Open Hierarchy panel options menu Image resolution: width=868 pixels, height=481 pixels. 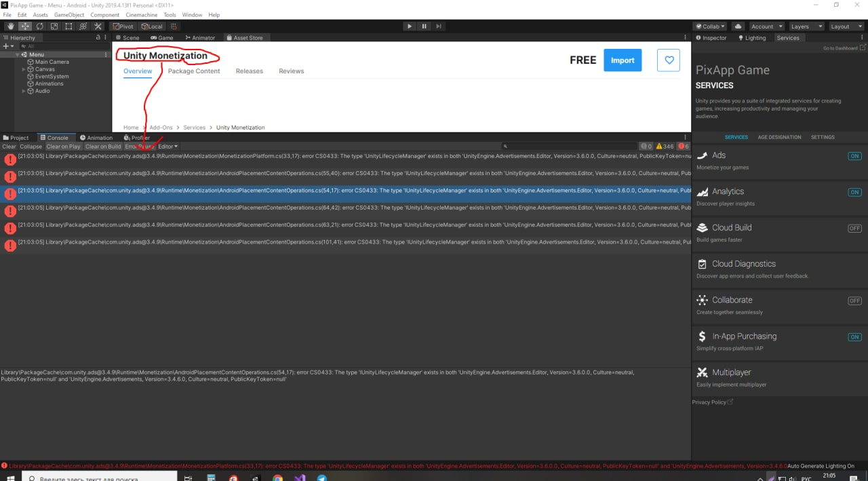[x=106, y=38]
